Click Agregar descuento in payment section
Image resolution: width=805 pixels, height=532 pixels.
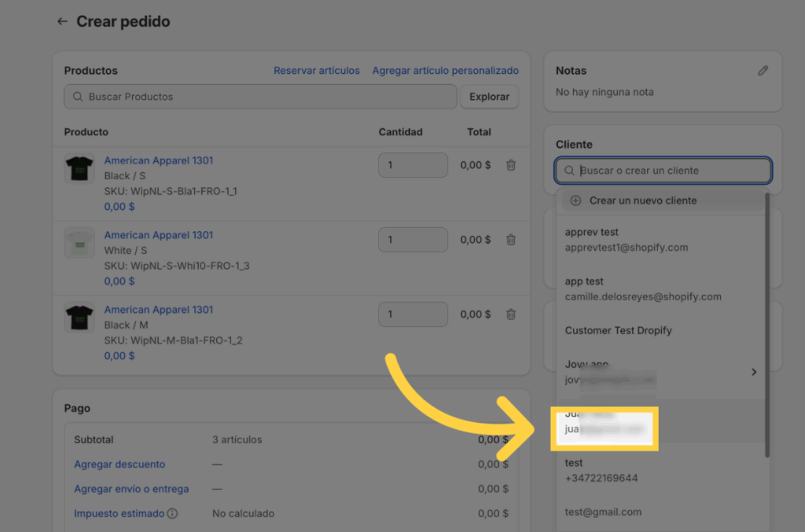(119, 464)
